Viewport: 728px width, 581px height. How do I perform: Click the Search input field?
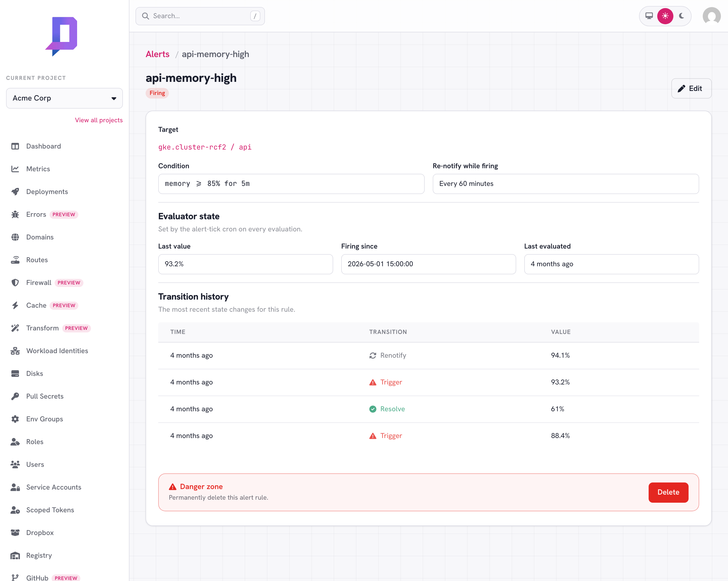200,16
